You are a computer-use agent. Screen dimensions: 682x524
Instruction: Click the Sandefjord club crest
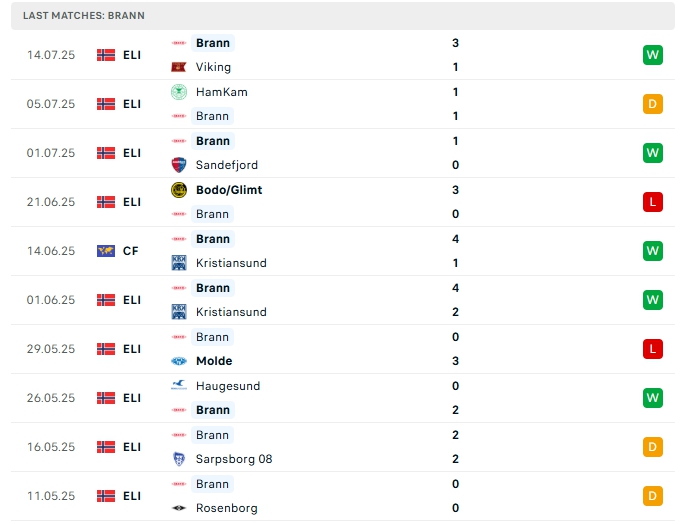click(x=179, y=165)
